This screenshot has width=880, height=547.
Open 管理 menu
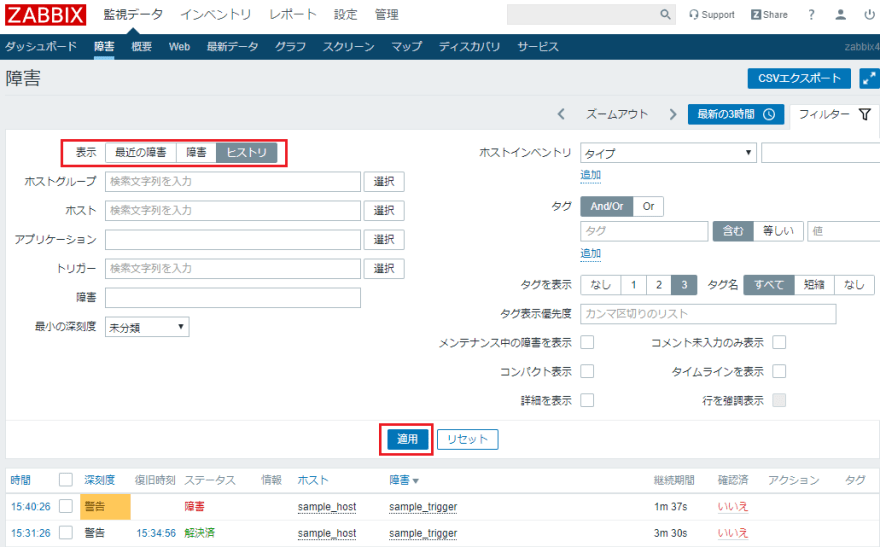[387, 15]
